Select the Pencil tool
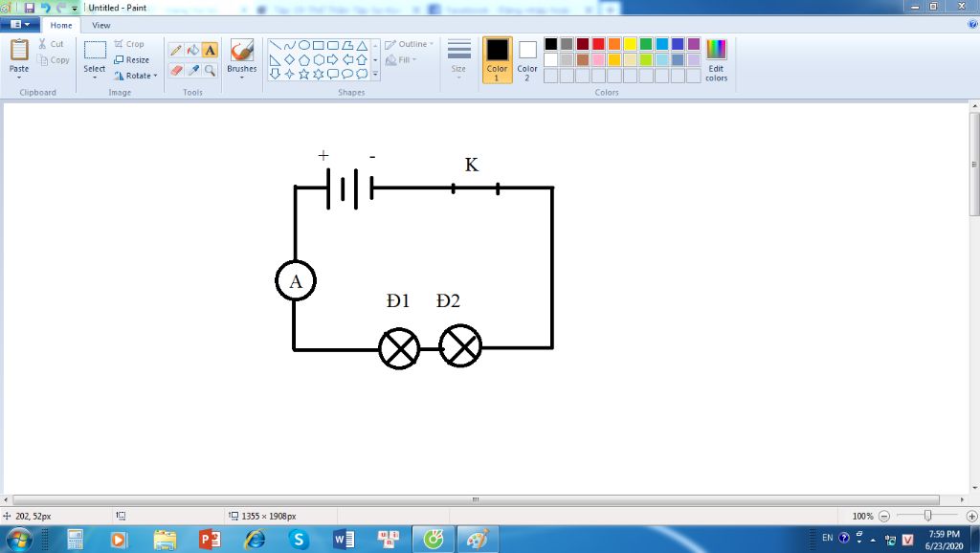Screen dimensions: 980x553 coord(176,50)
